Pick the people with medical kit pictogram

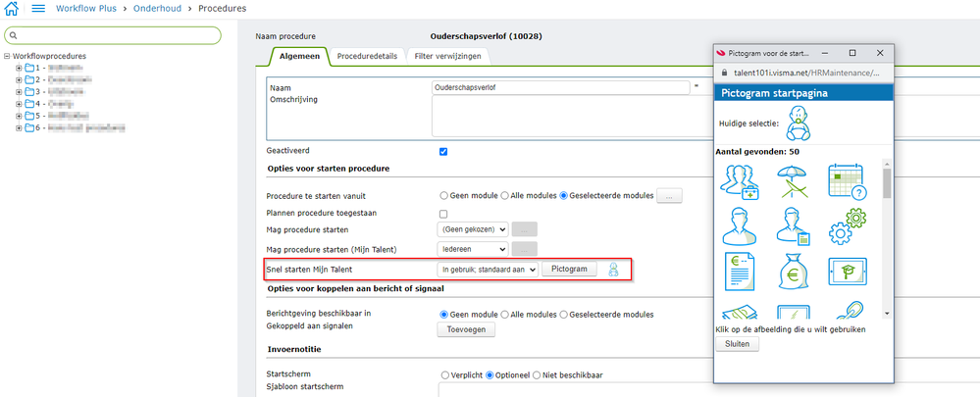coord(738,181)
